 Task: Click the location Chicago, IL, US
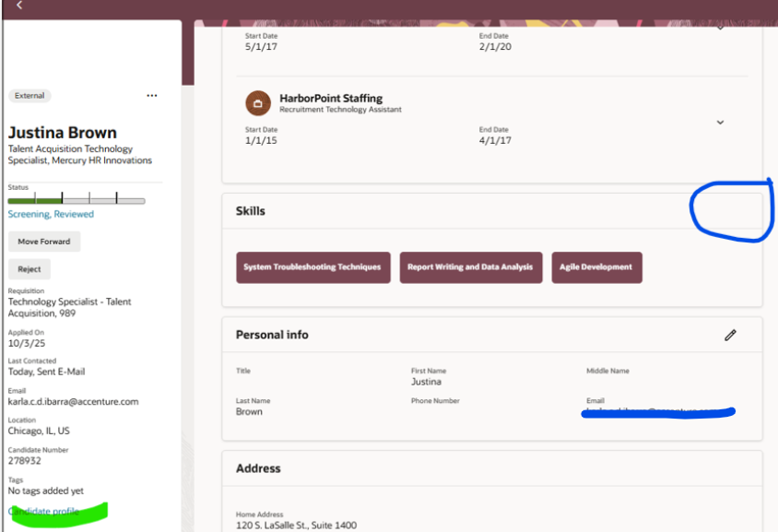(39, 431)
